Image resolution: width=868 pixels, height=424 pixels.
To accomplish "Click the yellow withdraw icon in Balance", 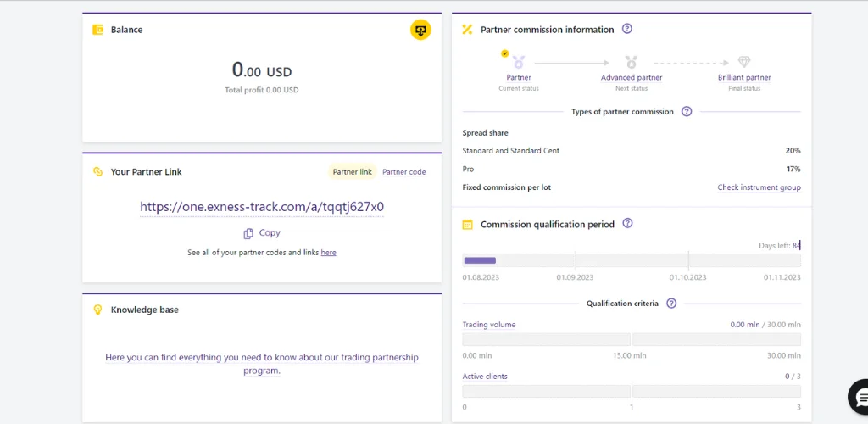I will 420,30.
